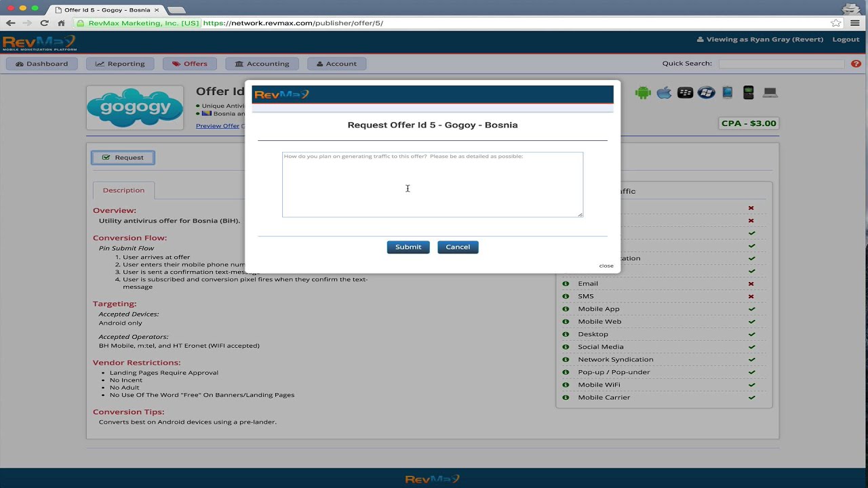Open the Dashboard menu

coord(42,64)
